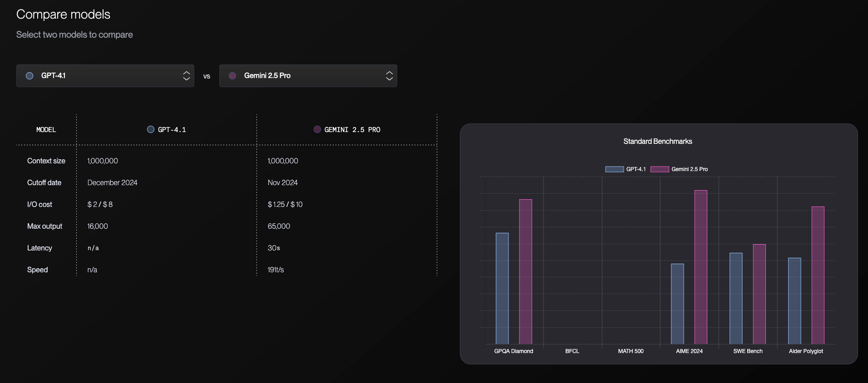The width and height of the screenshot is (868, 383).
Task: Click the 'vs' text between the selectors
Action: 207,76
